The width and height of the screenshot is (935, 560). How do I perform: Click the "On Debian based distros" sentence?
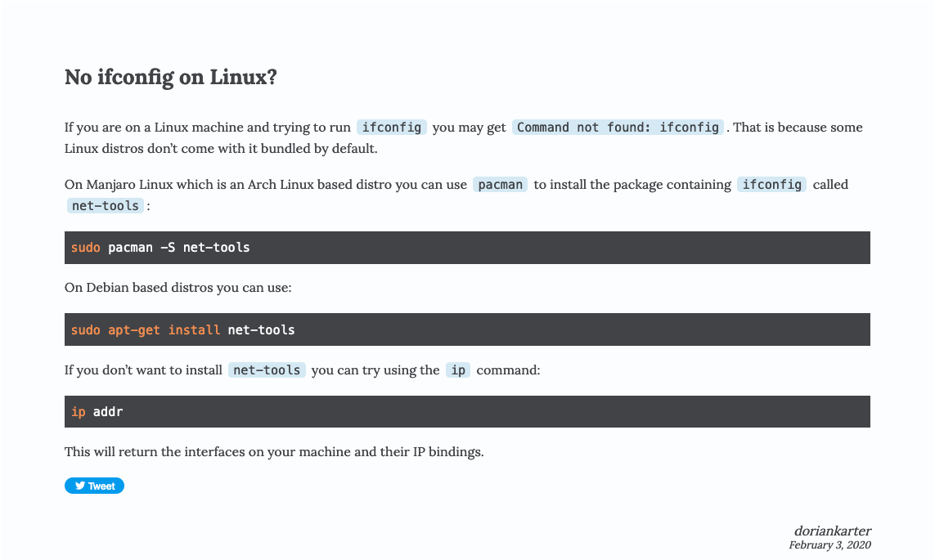point(178,288)
